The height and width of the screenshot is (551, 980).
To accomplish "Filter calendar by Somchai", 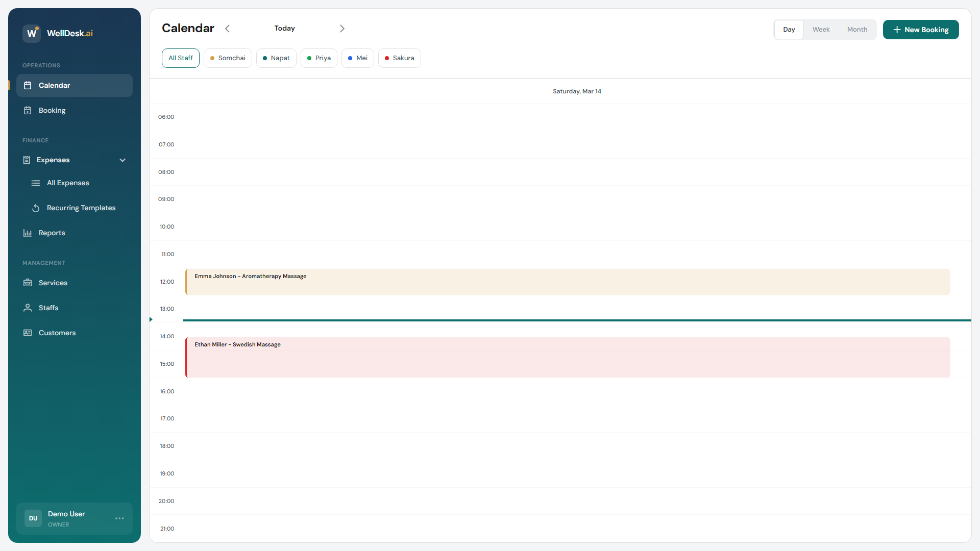I will 228,58.
